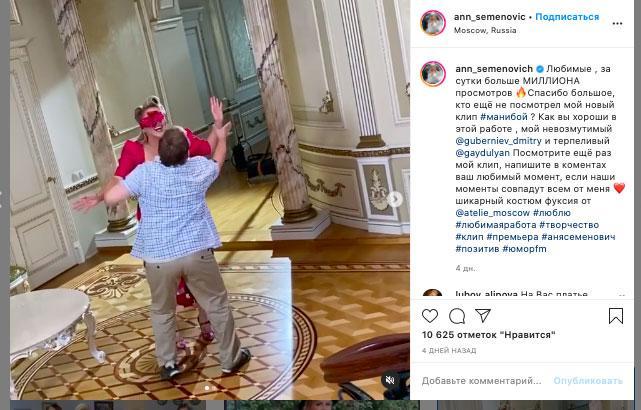Open ann_semenovic profile avatar in header
The width and height of the screenshot is (641, 410).
(433, 23)
